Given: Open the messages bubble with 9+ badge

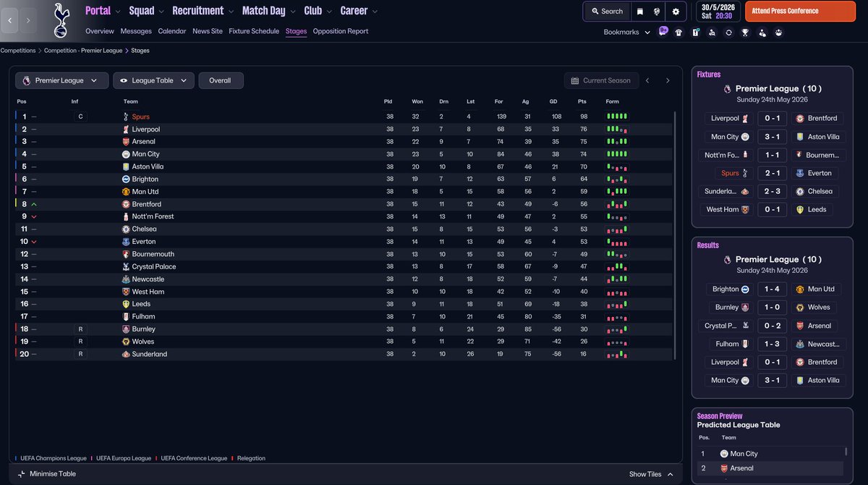Looking at the screenshot, I should pyautogui.click(x=663, y=31).
